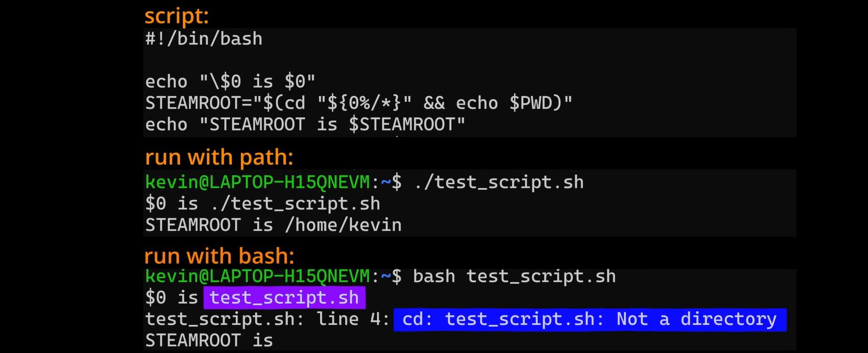Click the /home/kevin path in output
868x353 pixels.
[343, 225]
